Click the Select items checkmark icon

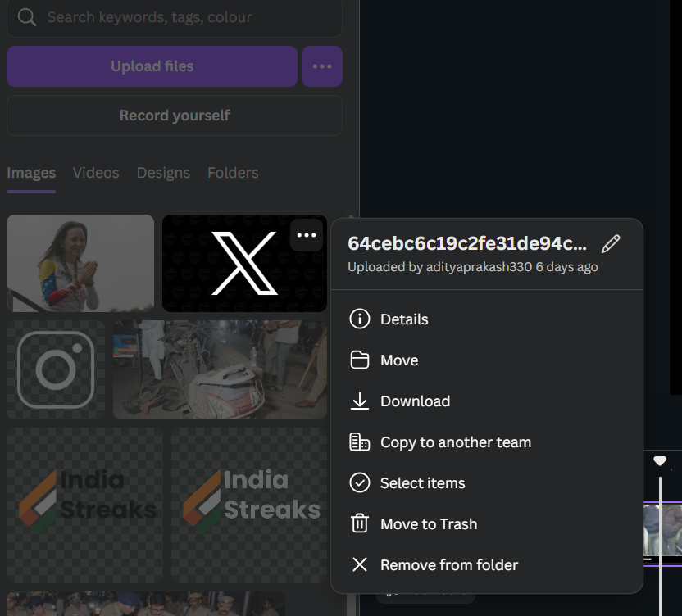pyautogui.click(x=359, y=482)
